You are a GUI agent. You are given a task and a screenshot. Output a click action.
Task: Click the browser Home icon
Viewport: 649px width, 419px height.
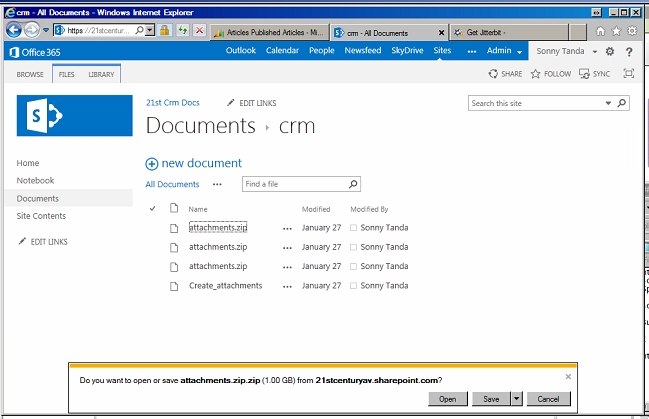pyautogui.click(x=600, y=31)
